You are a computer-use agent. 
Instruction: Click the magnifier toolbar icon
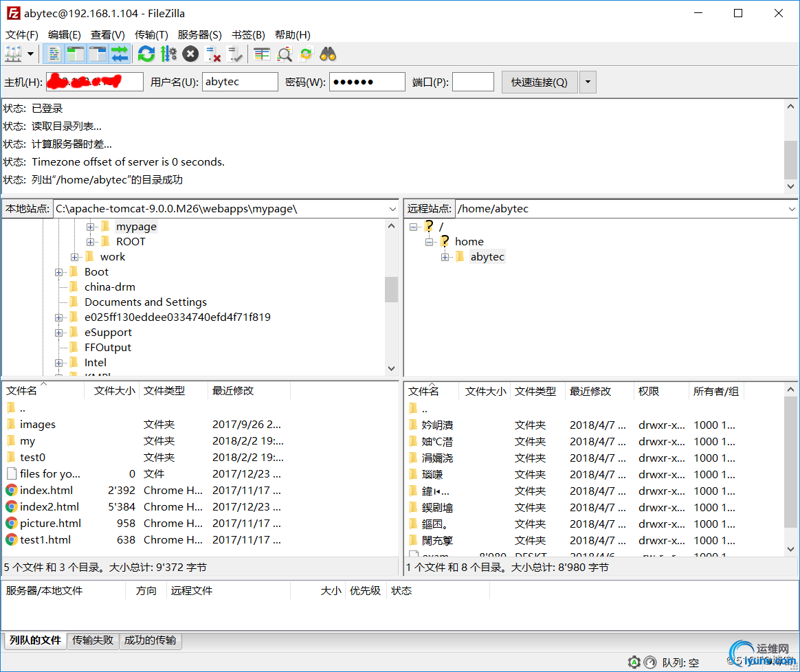[x=284, y=54]
